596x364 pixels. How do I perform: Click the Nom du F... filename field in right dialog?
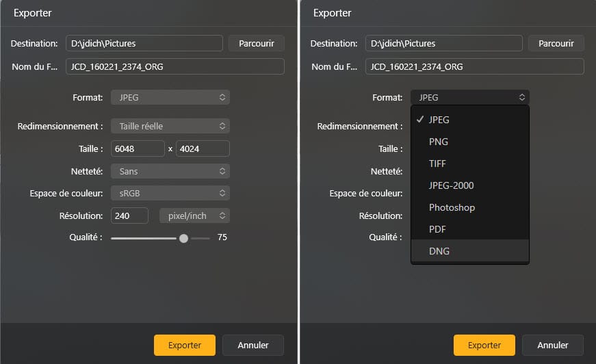474,66
